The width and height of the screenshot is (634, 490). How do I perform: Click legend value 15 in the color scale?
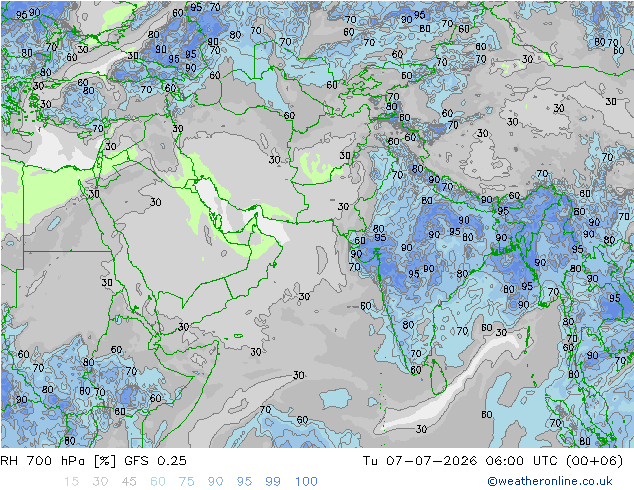point(71,482)
